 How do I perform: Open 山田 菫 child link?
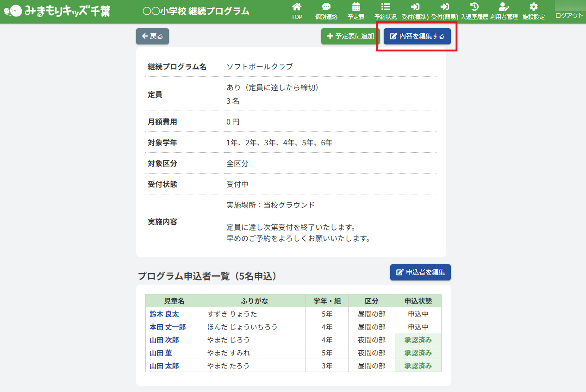click(161, 353)
